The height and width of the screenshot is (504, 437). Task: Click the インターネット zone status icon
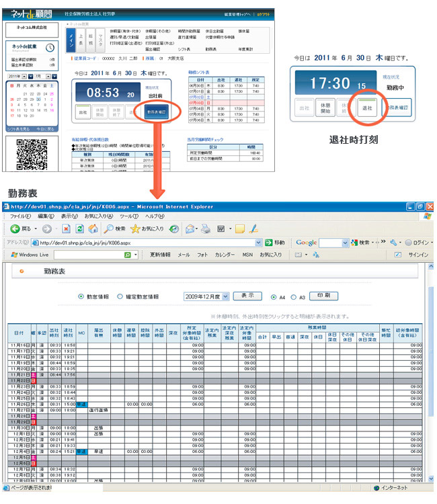tap(376, 488)
